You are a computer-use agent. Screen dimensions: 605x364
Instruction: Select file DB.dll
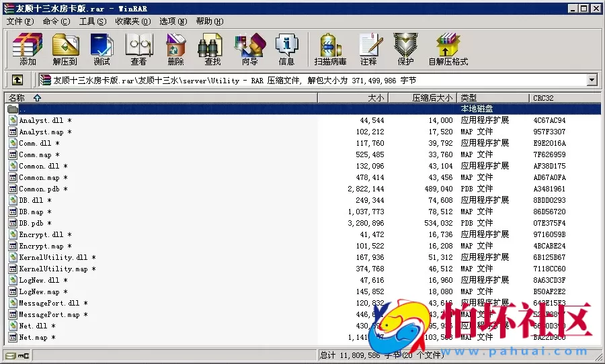pos(35,201)
